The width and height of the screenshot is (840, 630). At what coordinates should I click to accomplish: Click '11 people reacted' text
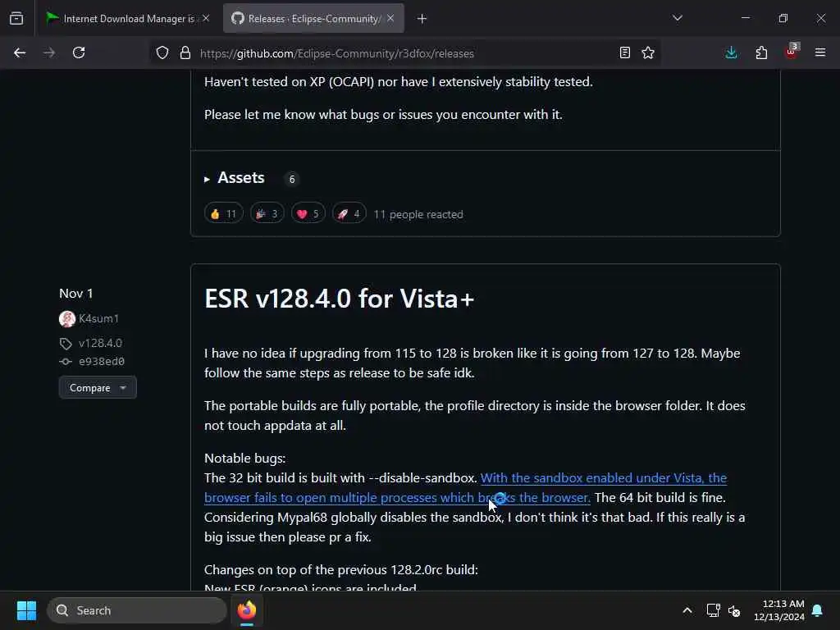click(x=418, y=214)
